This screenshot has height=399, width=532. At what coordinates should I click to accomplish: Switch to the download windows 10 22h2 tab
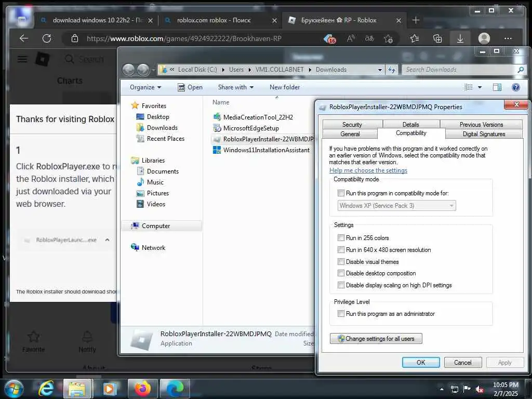(97, 20)
